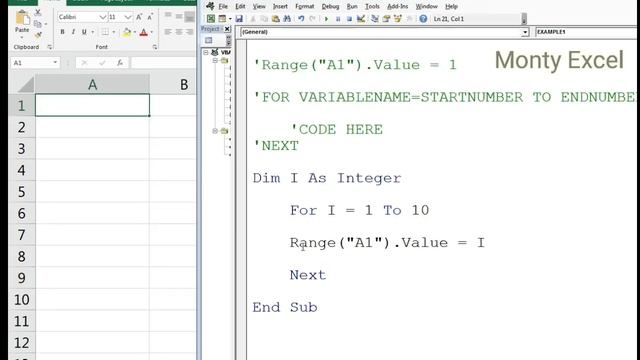This screenshot has height=360, width=640.
Task: Open the Clipboard group dialog launcher
Action: point(49,47)
